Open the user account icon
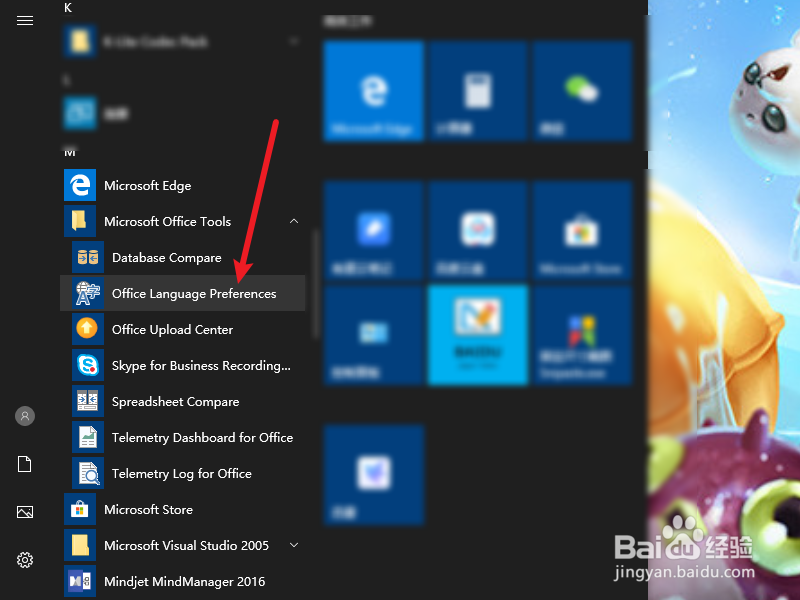The width and height of the screenshot is (800, 600). coord(24,416)
